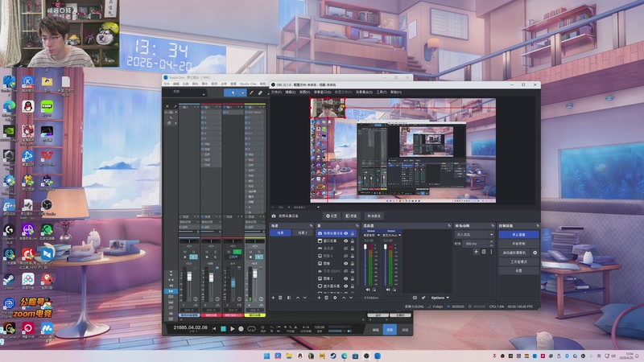
Task: Increase transition duration with up stepper arrow
Action: click(x=492, y=242)
